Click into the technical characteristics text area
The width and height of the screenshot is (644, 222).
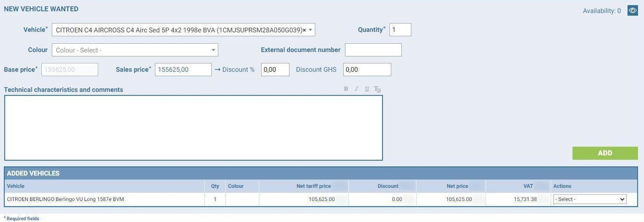[x=194, y=128]
